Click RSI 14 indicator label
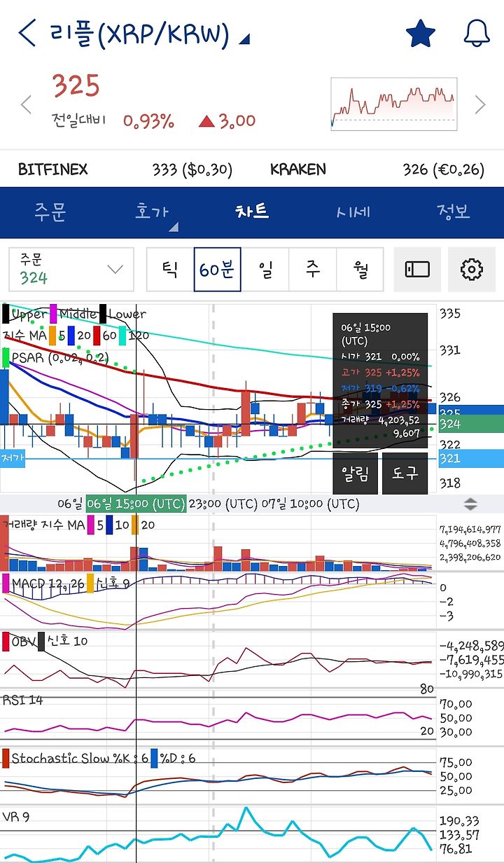 click(22, 700)
